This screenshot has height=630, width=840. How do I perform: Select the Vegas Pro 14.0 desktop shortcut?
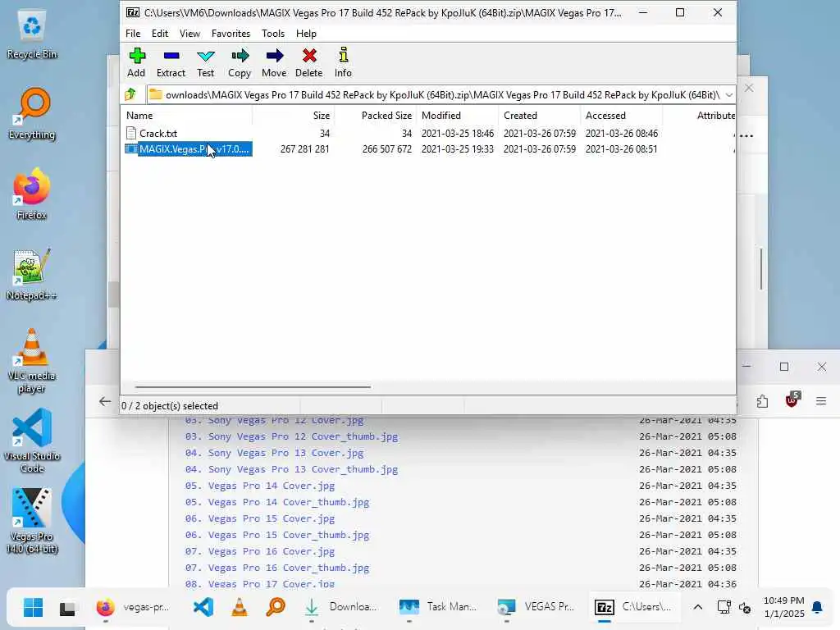[x=32, y=521]
